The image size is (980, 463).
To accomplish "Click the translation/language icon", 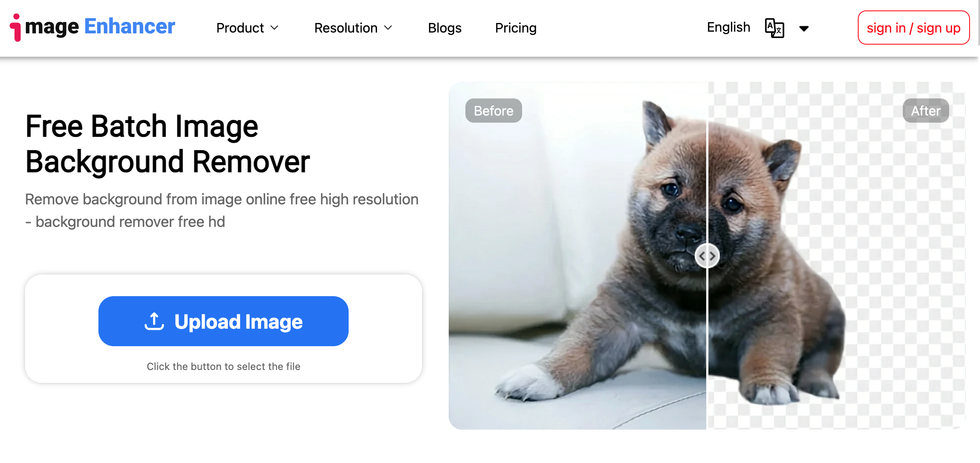I will pos(773,28).
